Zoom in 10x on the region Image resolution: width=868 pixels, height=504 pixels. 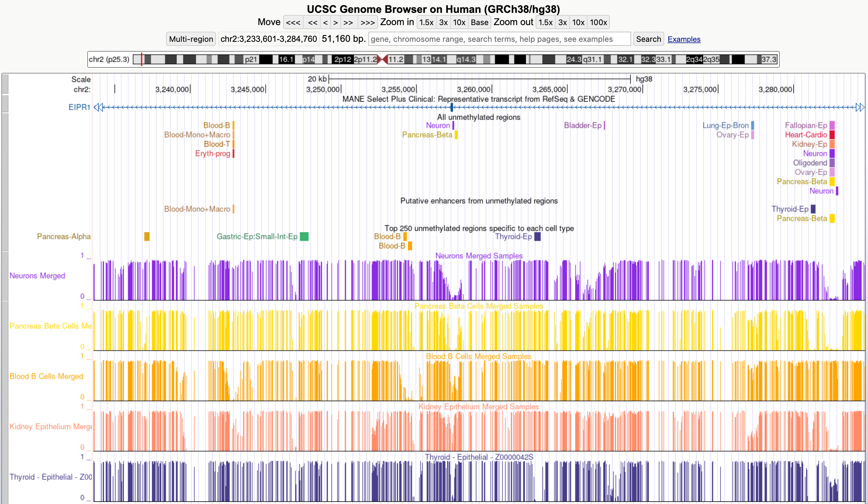tap(459, 22)
